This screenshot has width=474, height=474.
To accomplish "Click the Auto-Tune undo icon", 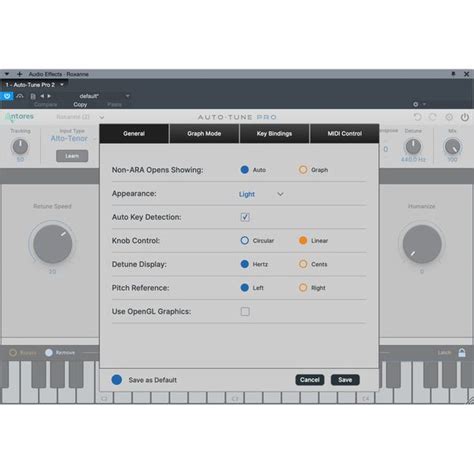I will point(417,117).
